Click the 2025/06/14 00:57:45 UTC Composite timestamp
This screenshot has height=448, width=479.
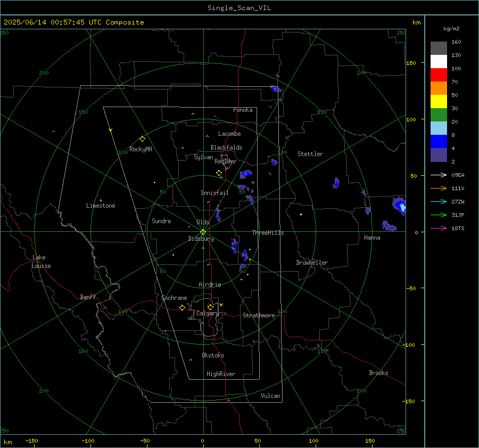click(x=73, y=22)
